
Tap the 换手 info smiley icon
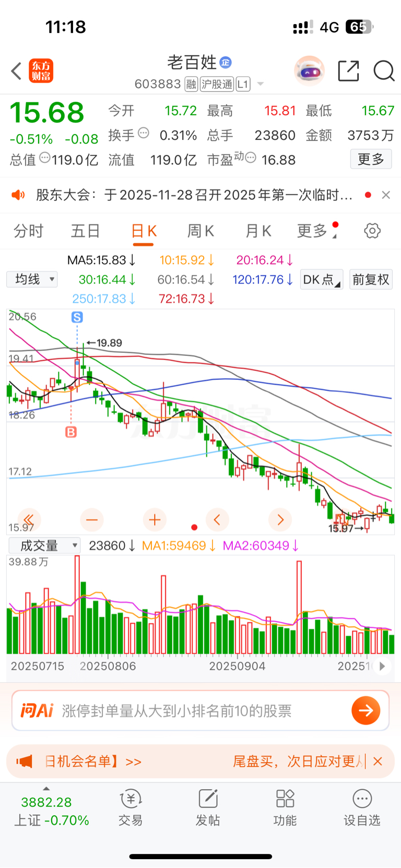[144, 133]
